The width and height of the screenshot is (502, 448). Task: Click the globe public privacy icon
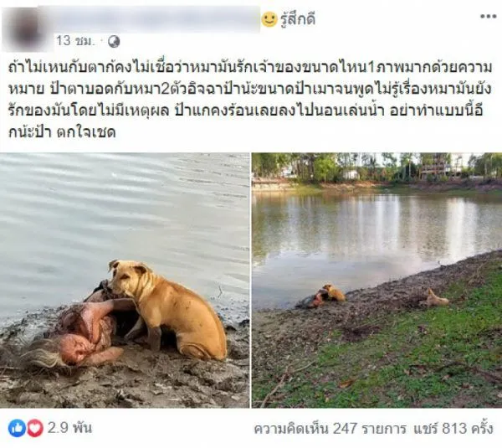point(114,42)
